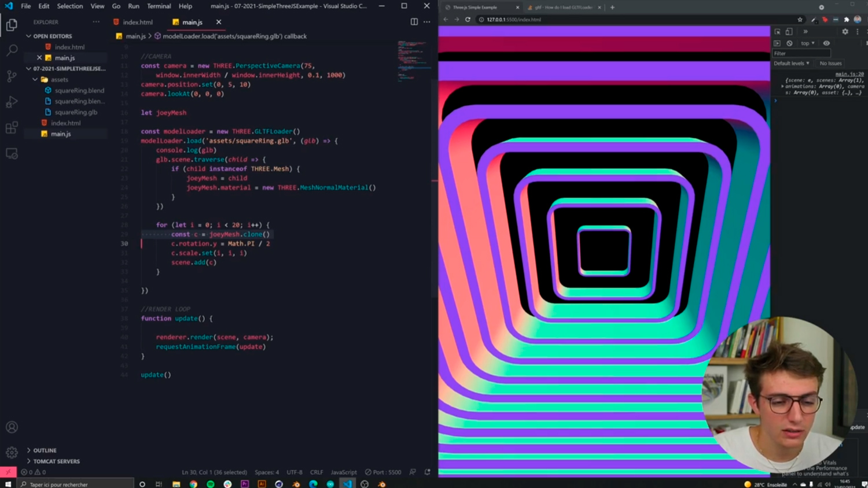Open the Search view in the activity bar
The height and width of the screenshot is (488, 868).
12,50
